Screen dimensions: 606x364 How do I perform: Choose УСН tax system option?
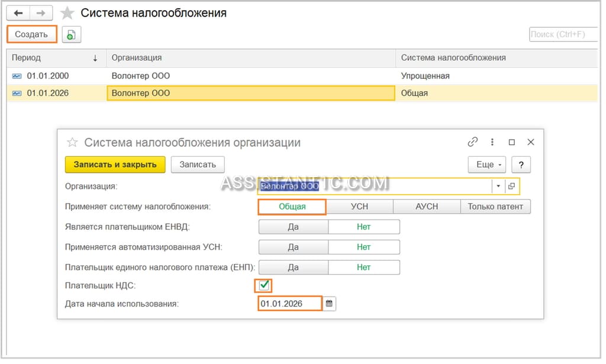359,207
